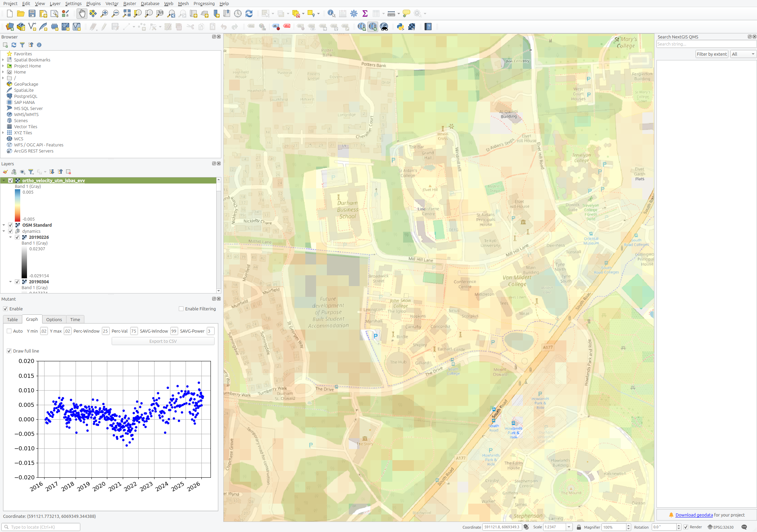
Task: Open the log messages speech bubble
Action: pos(744,527)
